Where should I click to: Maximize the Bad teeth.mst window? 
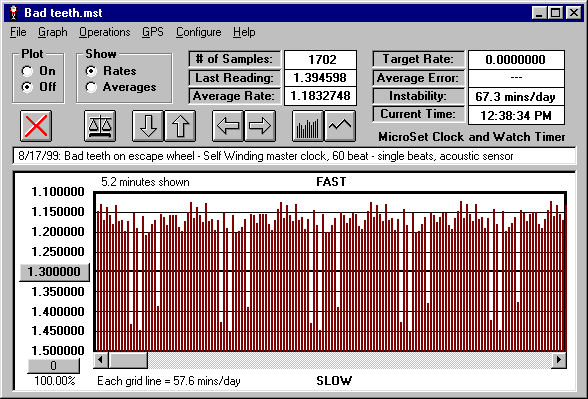click(555, 13)
